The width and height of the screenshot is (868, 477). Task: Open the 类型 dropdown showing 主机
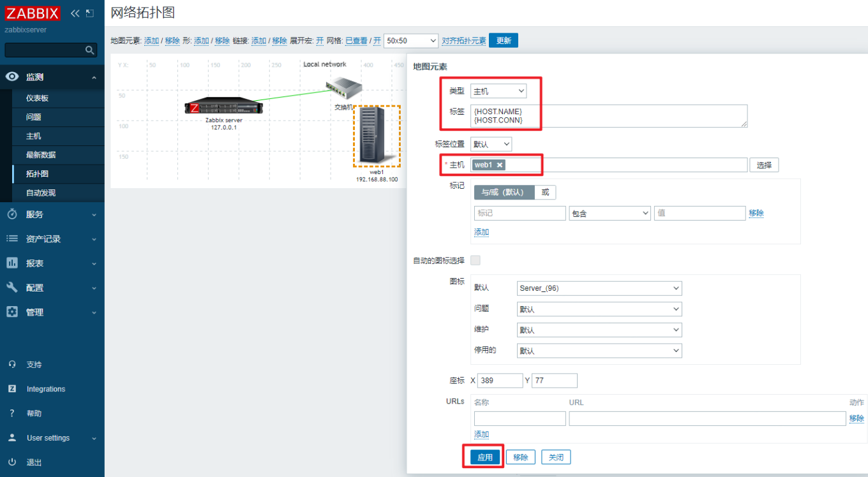[498, 91]
